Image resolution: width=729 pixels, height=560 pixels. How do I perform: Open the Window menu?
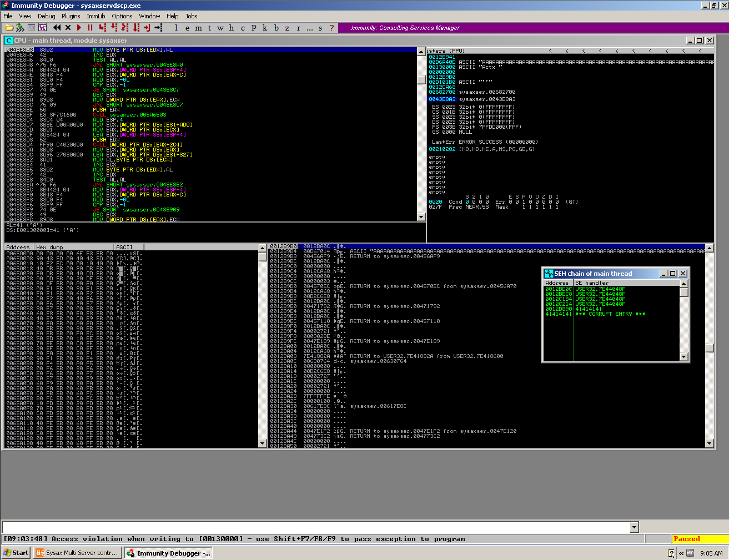149,16
